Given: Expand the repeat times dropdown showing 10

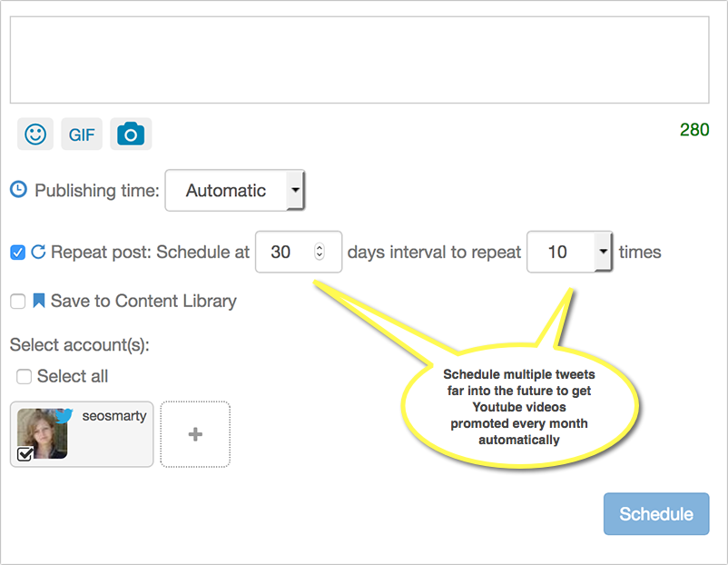Looking at the screenshot, I should coord(569,252).
